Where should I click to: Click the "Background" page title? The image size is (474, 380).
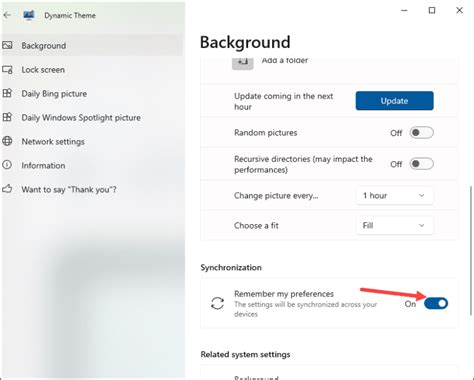point(245,42)
